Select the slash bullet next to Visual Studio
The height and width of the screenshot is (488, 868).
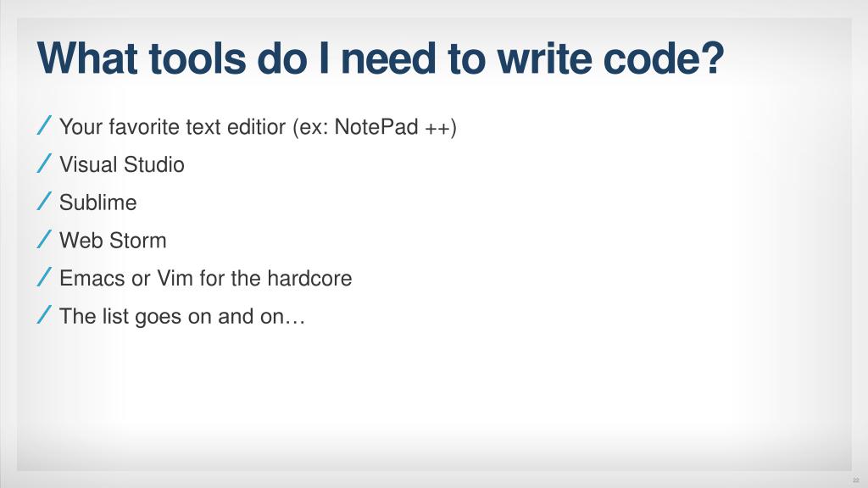44,164
